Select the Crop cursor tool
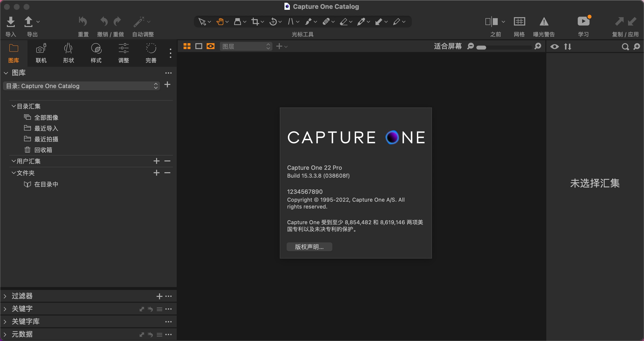Screen dimensions: 644x341 (x=255, y=22)
